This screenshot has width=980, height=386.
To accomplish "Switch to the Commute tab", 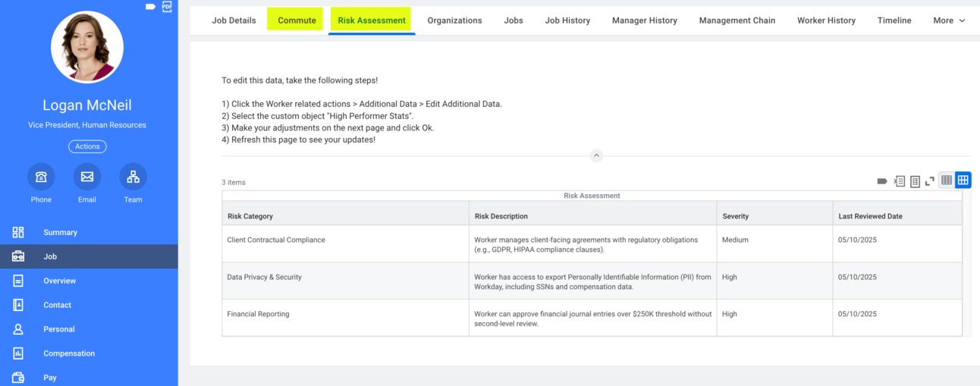I will 297,20.
